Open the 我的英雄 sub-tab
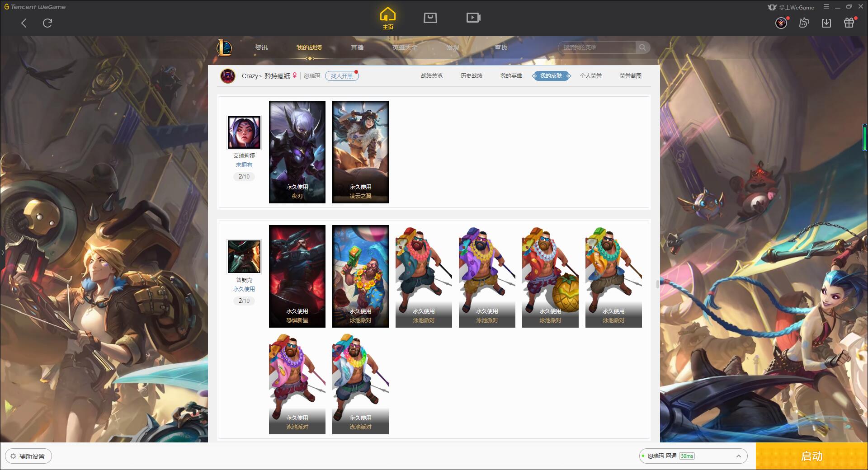Screen dimensions: 868x470 [511, 76]
